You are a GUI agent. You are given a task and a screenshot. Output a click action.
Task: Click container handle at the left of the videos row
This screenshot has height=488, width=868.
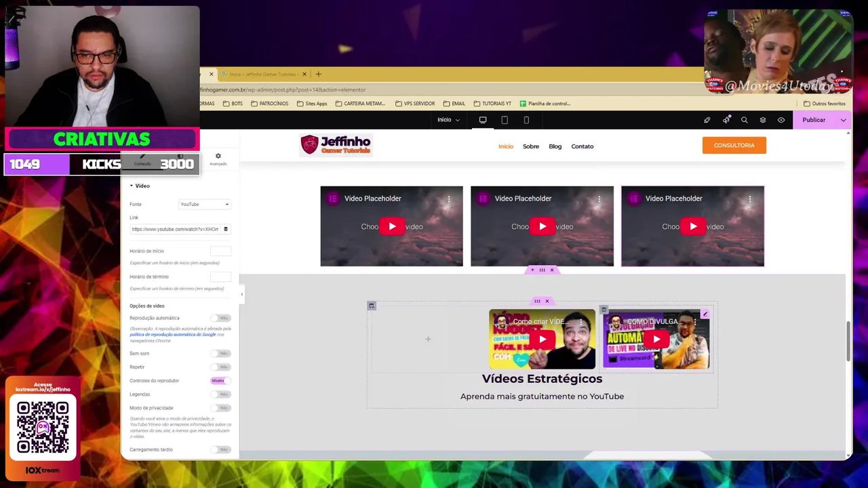372,306
